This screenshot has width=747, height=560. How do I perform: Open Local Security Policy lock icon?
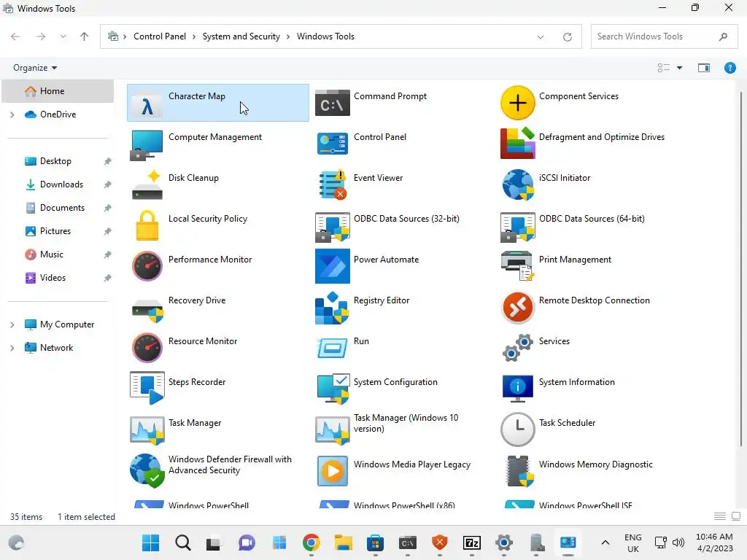pyautogui.click(x=147, y=226)
